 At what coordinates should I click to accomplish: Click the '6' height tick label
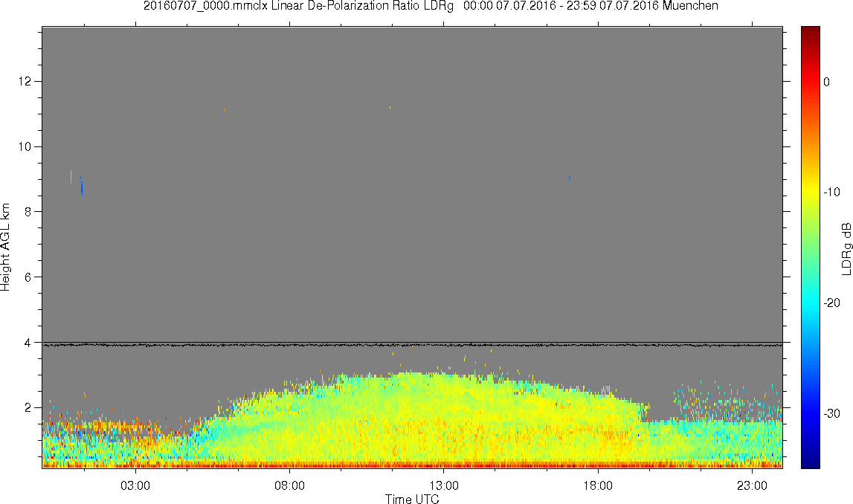click(x=28, y=277)
